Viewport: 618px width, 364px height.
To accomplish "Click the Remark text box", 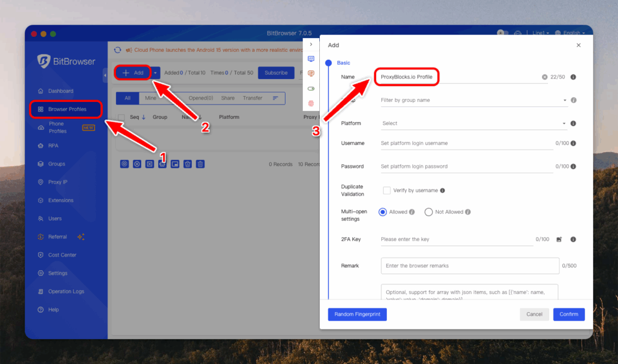I will point(470,266).
